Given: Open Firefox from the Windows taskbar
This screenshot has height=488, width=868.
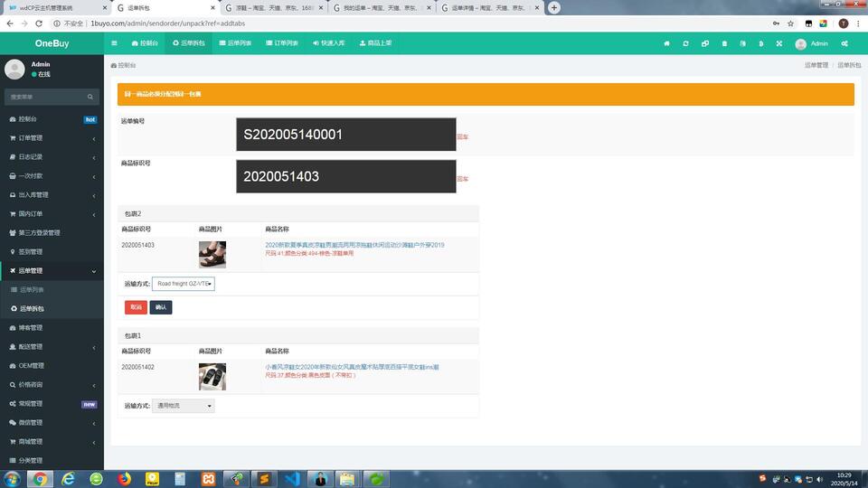Looking at the screenshot, I should point(124,479).
